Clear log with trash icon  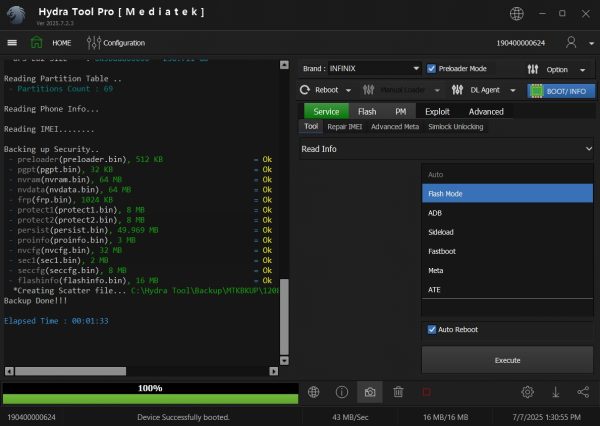point(398,392)
